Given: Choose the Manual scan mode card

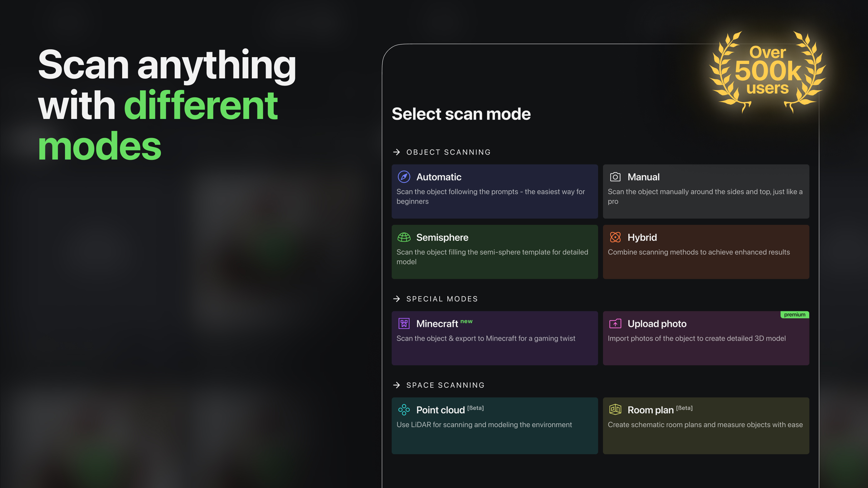Looking at the screenshot, I should [706, 191].
